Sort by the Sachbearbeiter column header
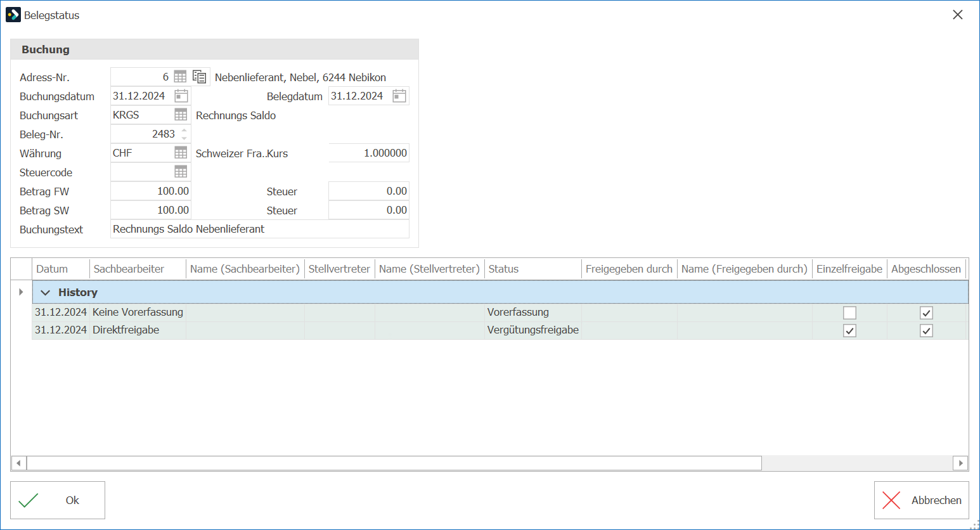 click(x=138, y=269)
